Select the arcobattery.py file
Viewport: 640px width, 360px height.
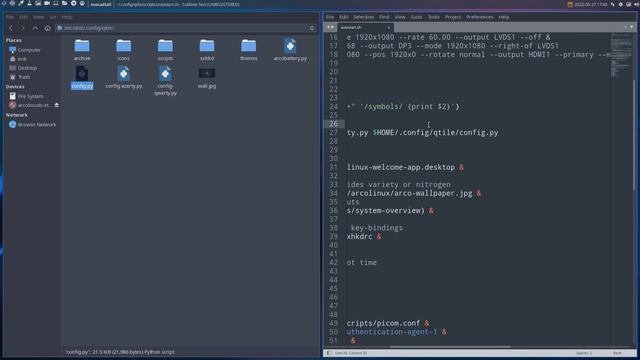[290, 49]
